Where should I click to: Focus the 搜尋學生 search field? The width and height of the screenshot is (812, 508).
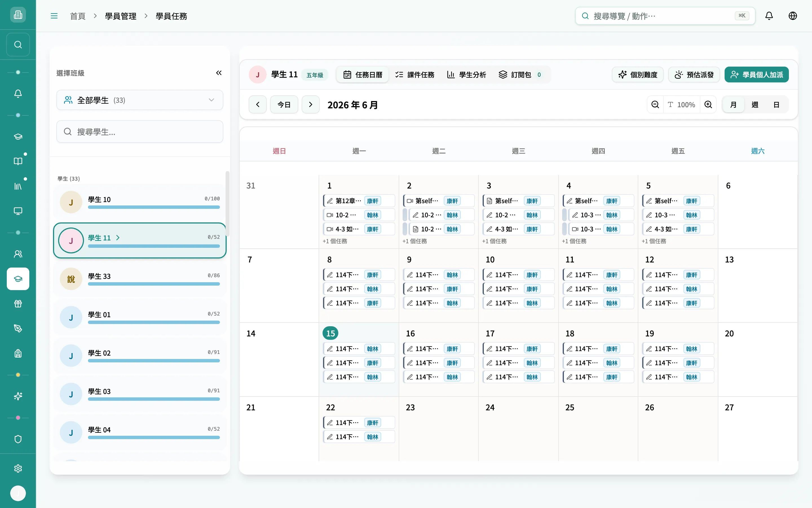click(140, 132)
